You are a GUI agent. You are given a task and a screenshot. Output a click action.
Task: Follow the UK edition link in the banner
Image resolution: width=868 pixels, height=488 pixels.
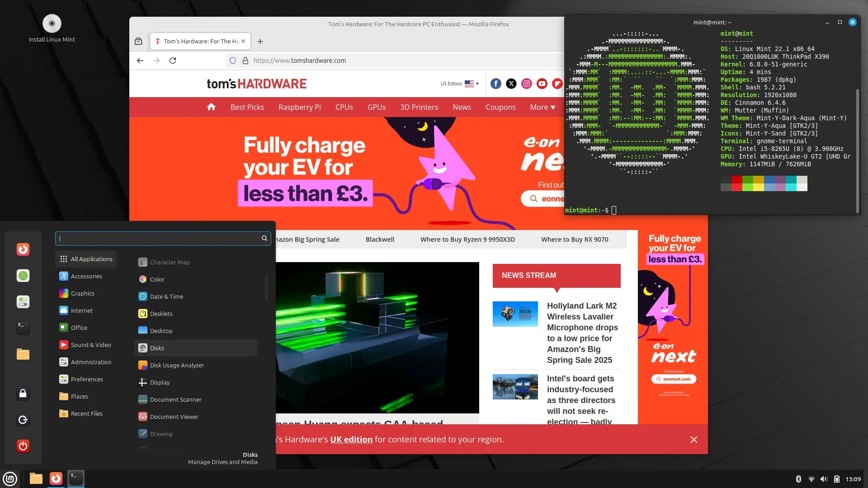(351, 440)
